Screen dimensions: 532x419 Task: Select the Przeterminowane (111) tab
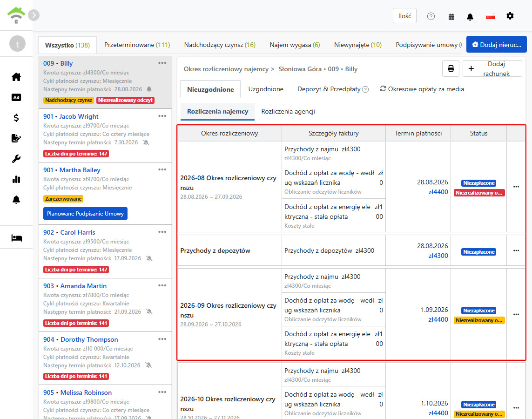tap(137, 45)
